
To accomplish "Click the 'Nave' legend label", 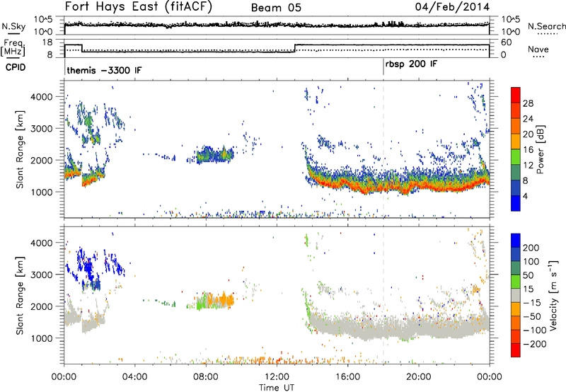I will [538, 50].
